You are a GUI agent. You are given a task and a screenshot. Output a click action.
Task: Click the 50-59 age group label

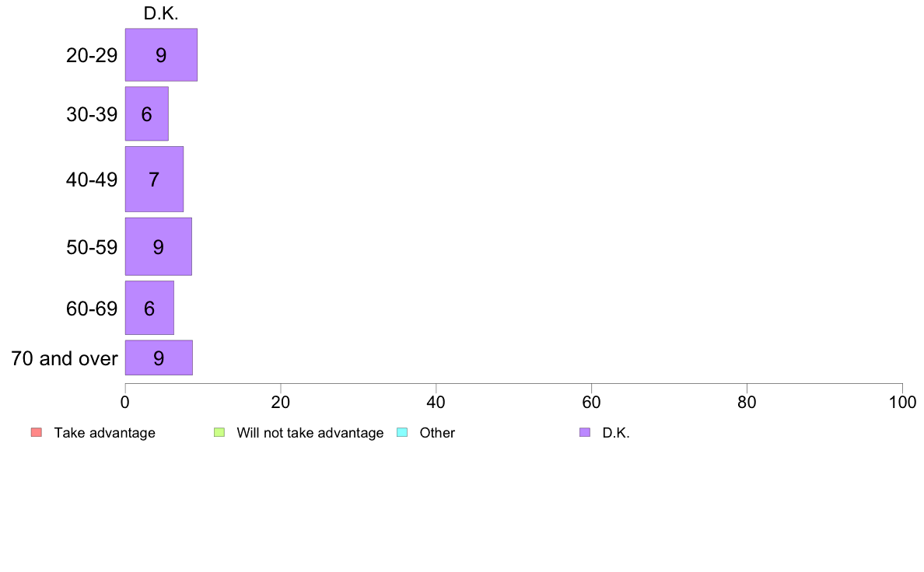coord(92,247)
